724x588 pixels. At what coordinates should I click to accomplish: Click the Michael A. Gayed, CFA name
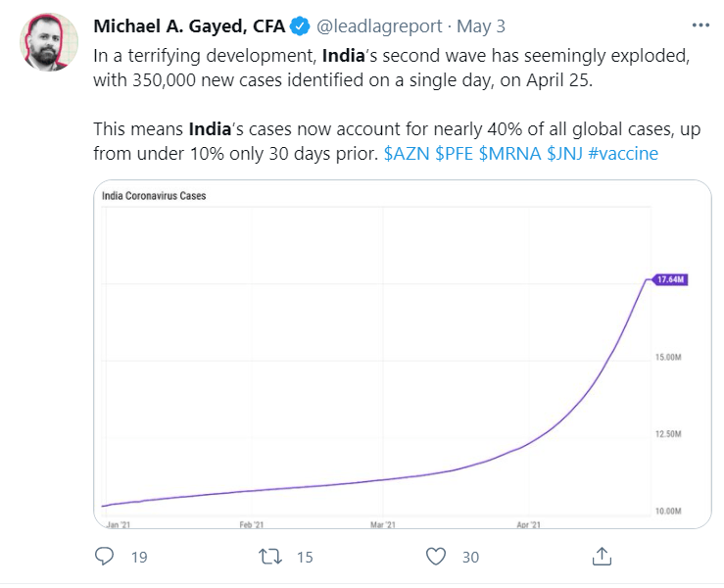pos(190,26)
